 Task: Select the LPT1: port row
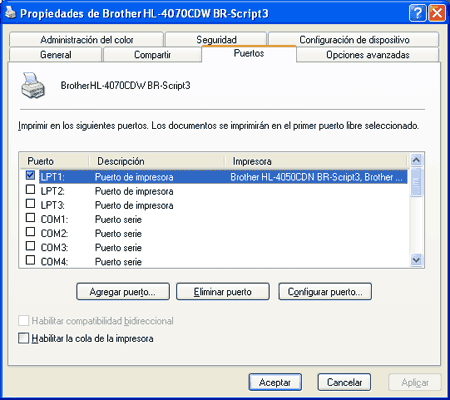[223, 177]
